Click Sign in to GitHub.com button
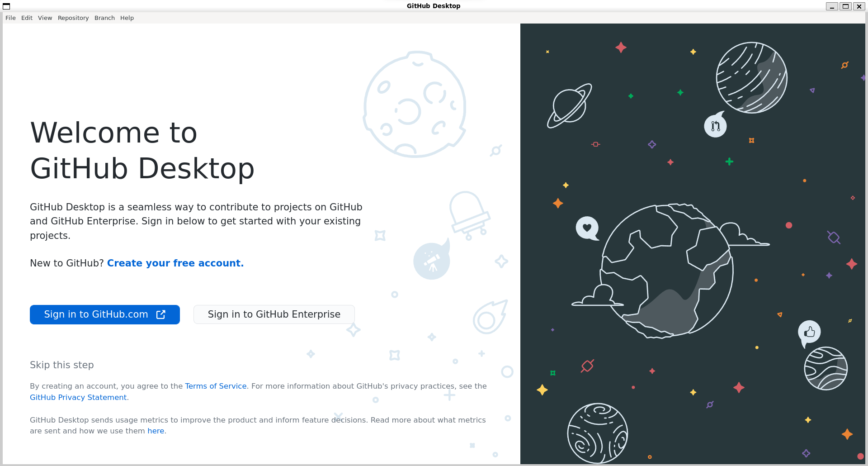Image resolution: width=868 pixels, height=466 pixels. 105,314
